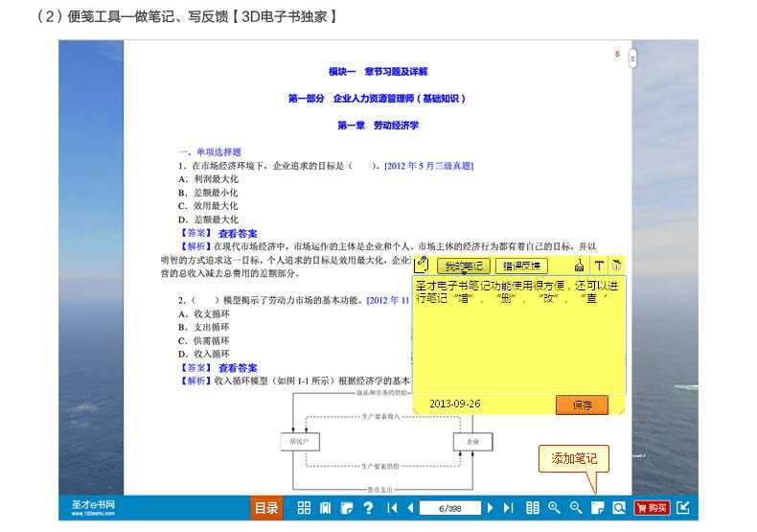Open the search tool in the toolbar

619,508
